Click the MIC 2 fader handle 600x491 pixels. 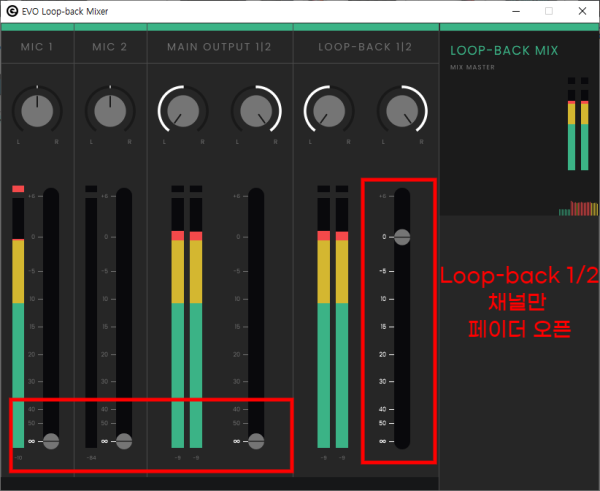click(124, 441)
